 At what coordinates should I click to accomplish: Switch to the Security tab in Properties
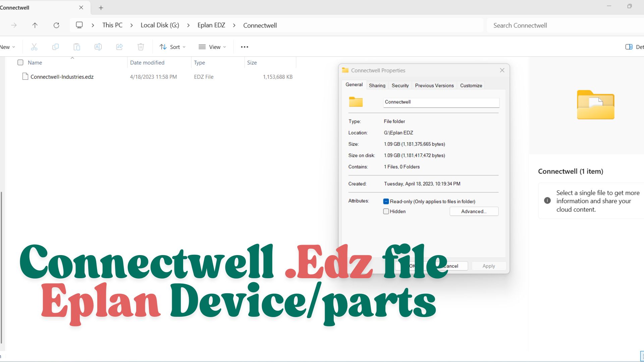pos(400,85)
